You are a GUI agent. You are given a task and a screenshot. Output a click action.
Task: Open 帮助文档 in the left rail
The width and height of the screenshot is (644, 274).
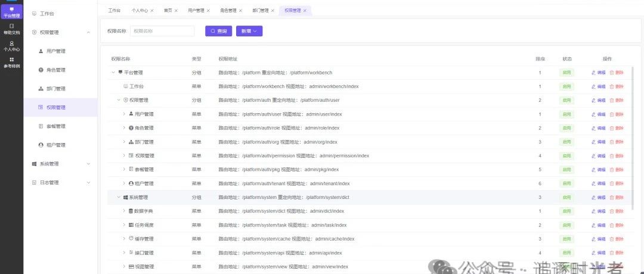11,29
